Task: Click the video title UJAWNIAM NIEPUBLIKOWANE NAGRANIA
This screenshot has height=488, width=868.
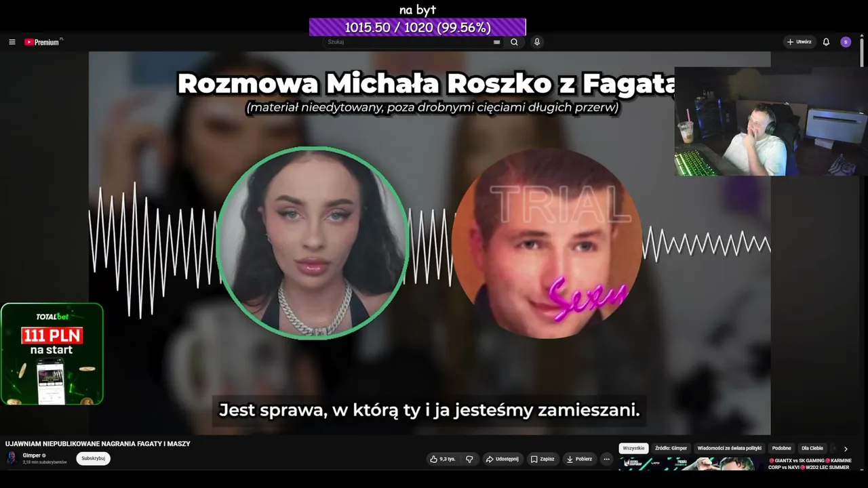Action: click(x=98, y=444)
